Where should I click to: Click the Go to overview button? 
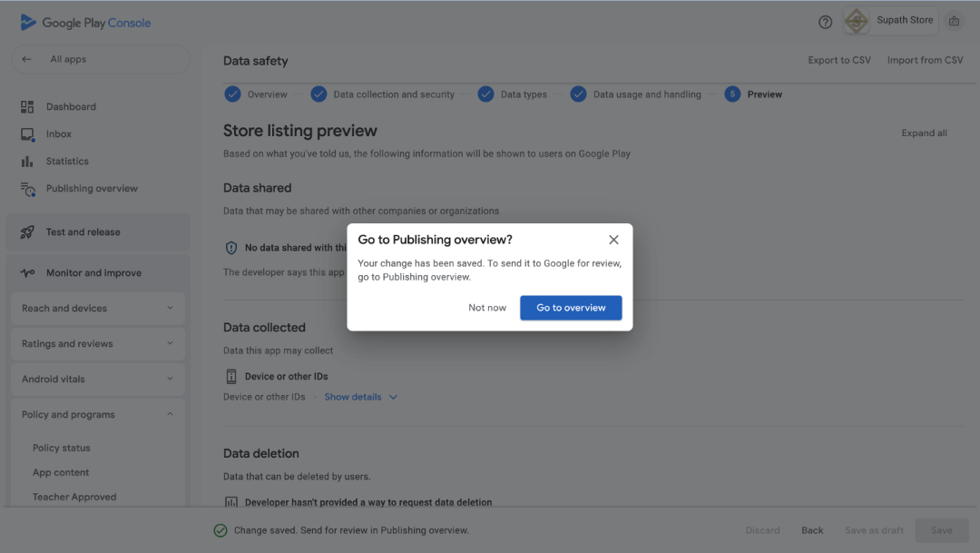click(x=571, y=308)
